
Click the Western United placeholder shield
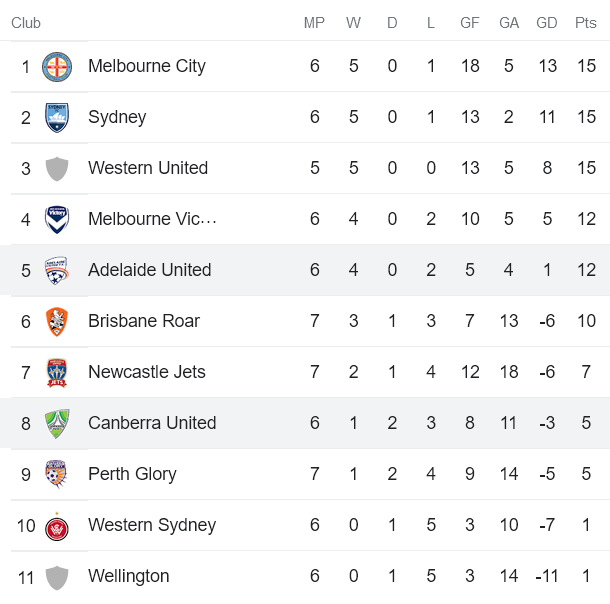(x=57, y=169)
